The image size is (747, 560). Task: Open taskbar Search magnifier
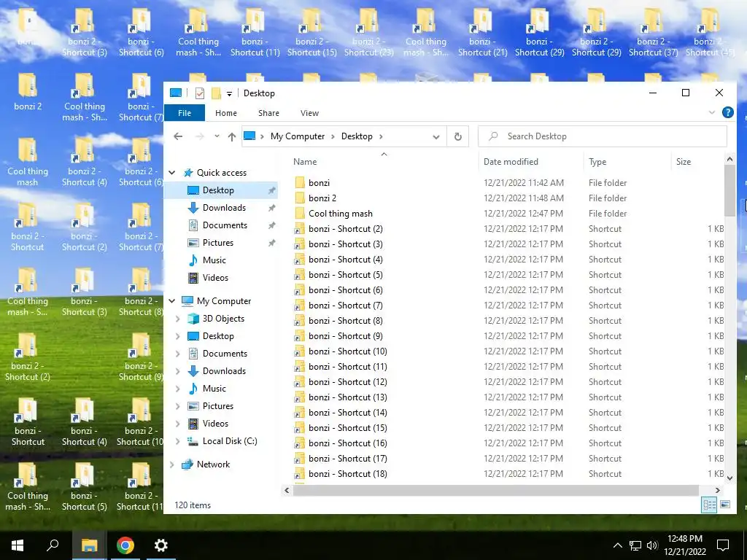point(53,545)
